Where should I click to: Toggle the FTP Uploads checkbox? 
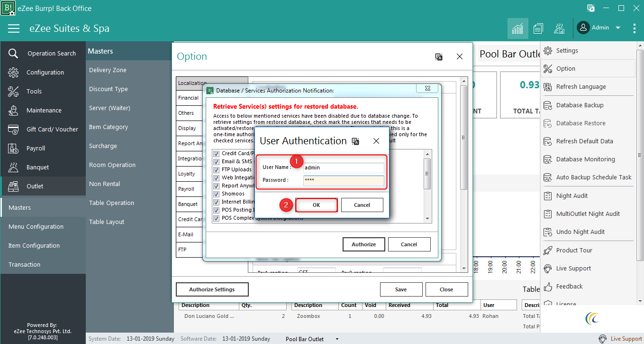217,169
